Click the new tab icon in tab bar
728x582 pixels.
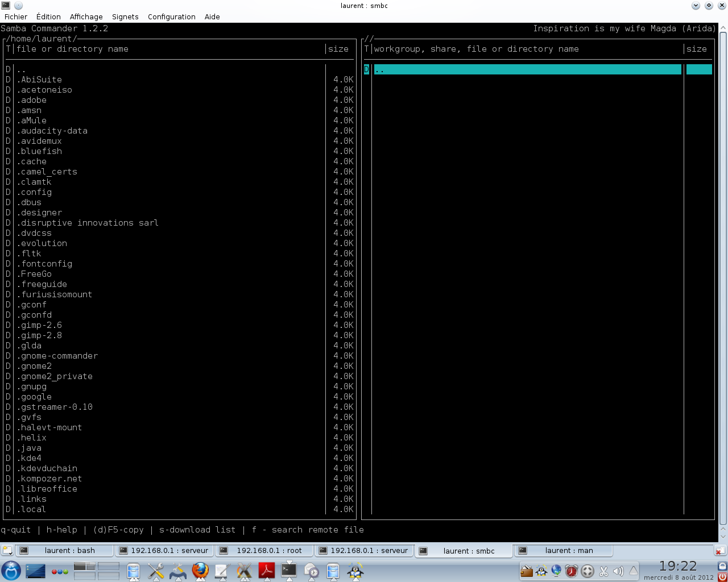click(7, 550)
